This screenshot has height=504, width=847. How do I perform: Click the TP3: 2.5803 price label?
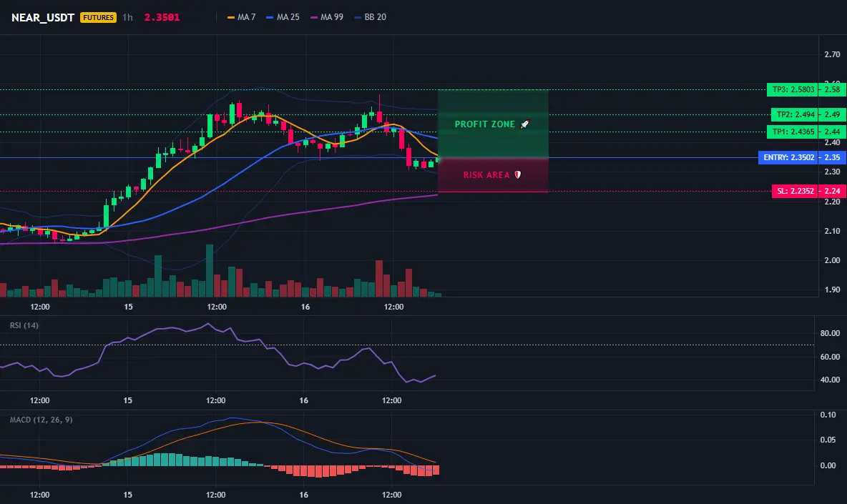(x=793, y=89)
